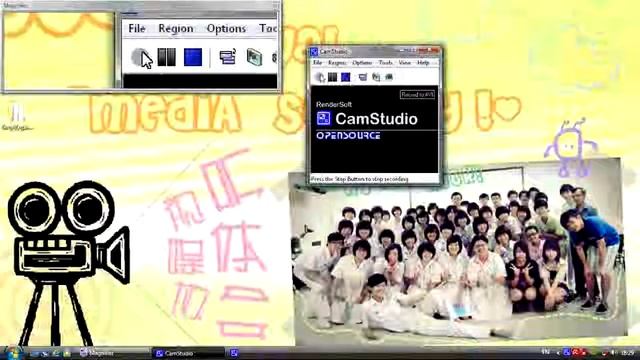Expand hidden tray icons with the arrow

[558, 353]
